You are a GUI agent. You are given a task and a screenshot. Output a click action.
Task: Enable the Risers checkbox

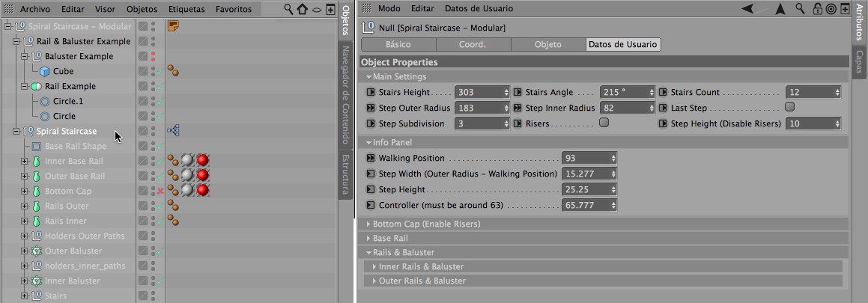604,123
